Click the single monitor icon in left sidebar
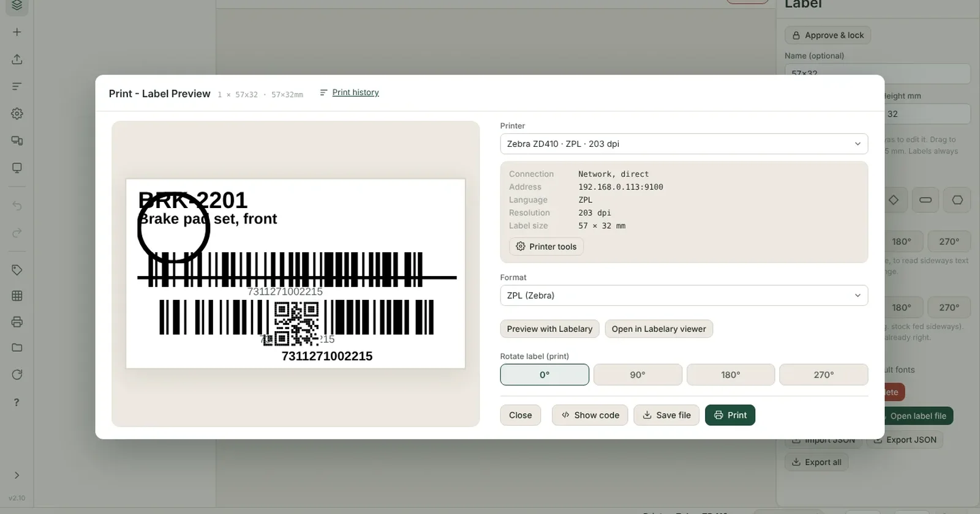The image size is (980, 514). 17,168
